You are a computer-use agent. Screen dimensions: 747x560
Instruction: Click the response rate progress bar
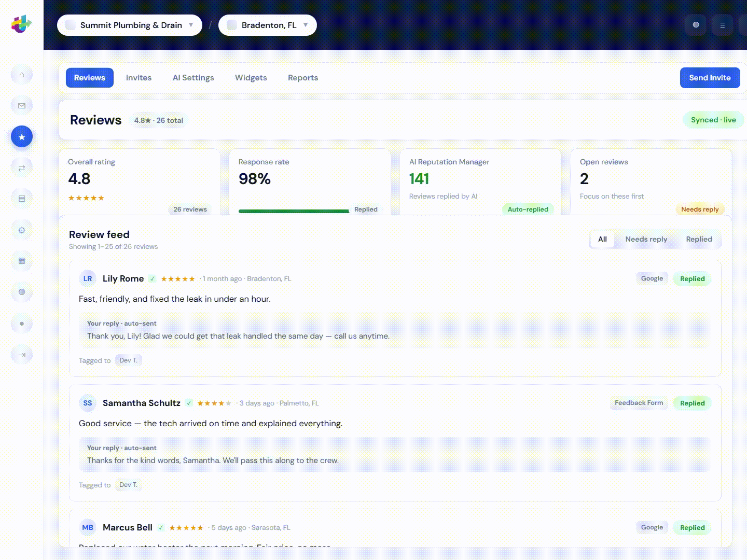(x=294, y=211)
